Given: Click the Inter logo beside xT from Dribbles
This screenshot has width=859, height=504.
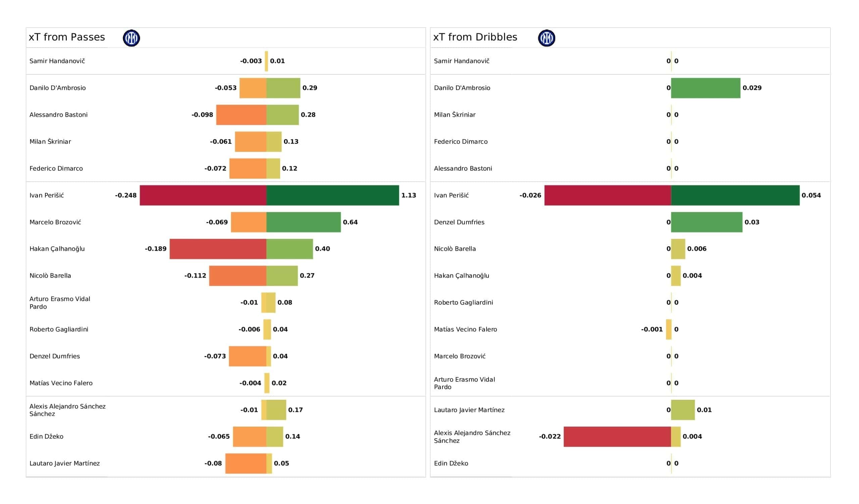Looking at the screenshot, I should (546, 38).
